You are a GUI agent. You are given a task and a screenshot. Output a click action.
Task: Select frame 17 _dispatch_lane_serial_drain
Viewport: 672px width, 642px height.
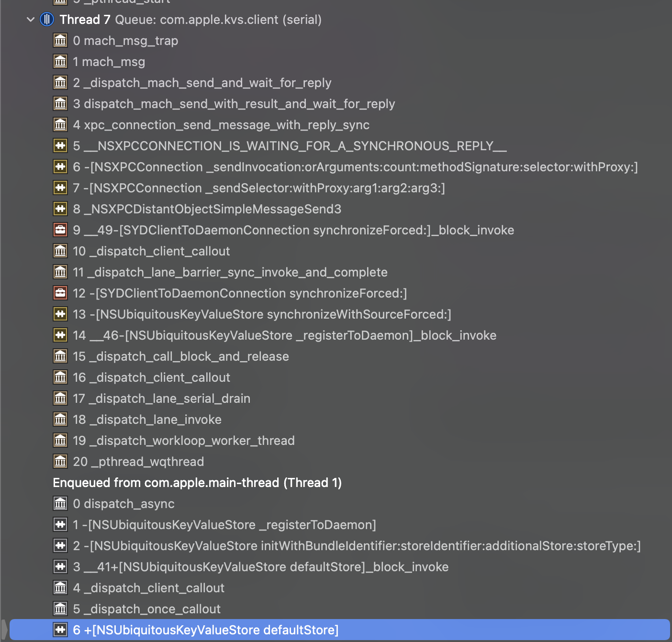tap(161, 398)
